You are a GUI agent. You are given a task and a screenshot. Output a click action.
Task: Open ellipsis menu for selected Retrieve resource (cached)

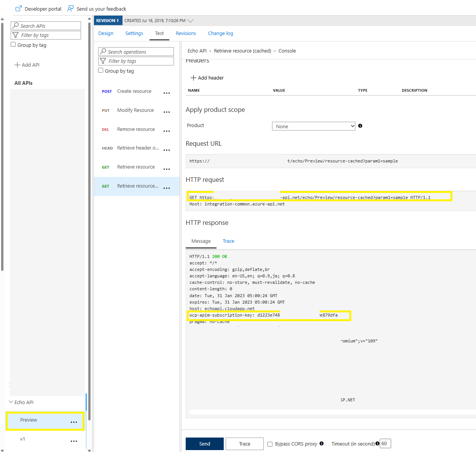[167, 188]
